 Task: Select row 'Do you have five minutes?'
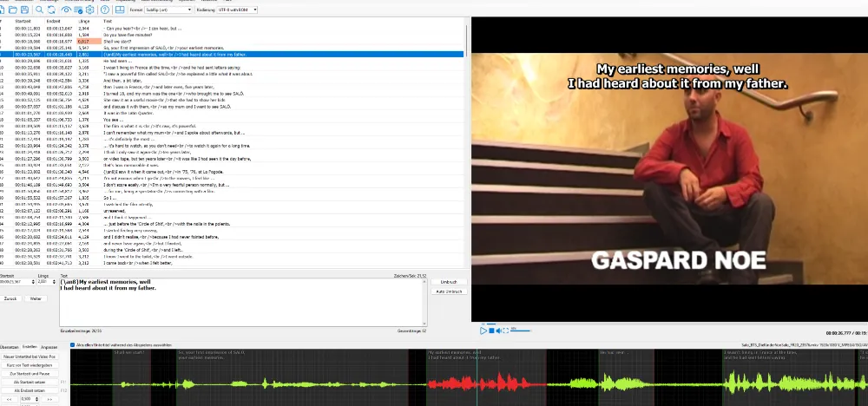pos(232,35)
